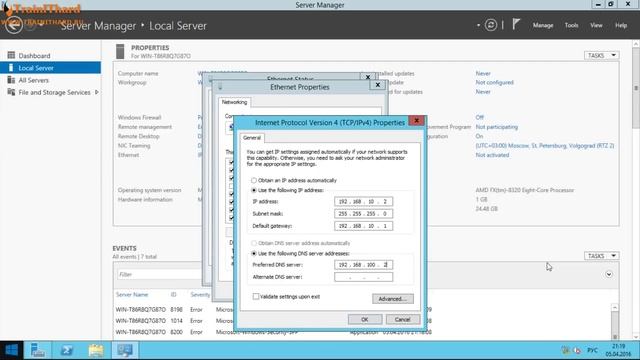Select Obtain an IP address automatically
The width and height of the screenshot is (640, 360).
[x=254, y=180]
